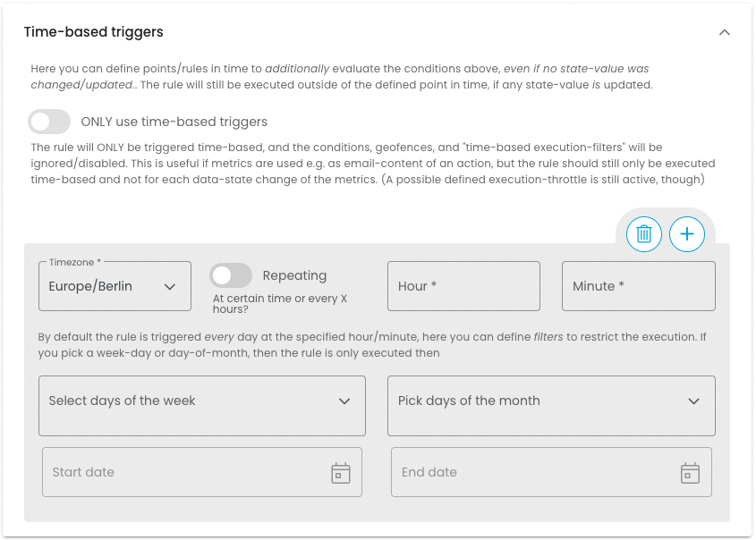Click the trash icon to delete trigger
Screen dimensions: 756x540
tap(643, 234)
